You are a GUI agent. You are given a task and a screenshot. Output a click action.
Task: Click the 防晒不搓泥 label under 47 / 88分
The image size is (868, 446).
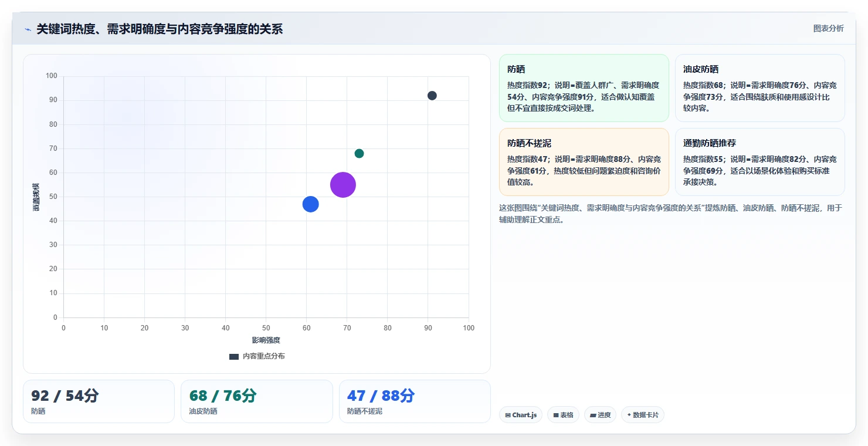click(x=365, y=411)
